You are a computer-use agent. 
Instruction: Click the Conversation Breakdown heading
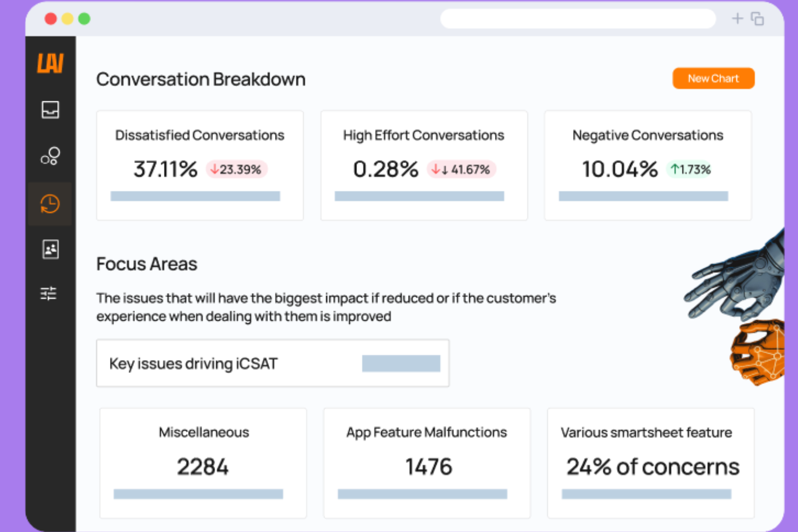[x=201, y=79]
